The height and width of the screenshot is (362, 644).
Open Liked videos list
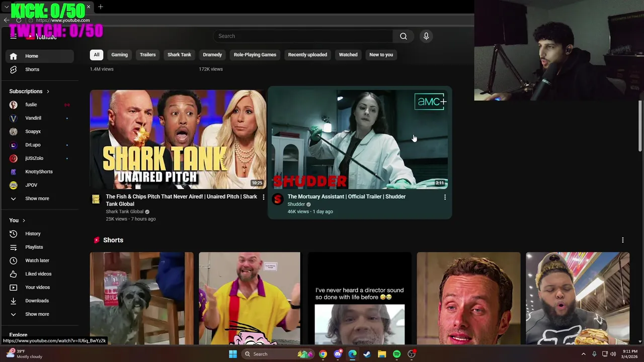click(x=40, y=274)
